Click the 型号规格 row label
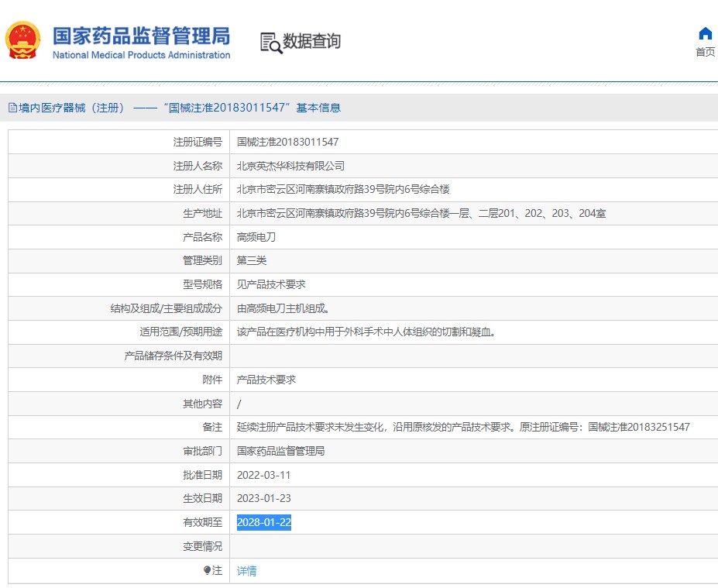Screen dimensions: 718x588 (x=202, y=284)
